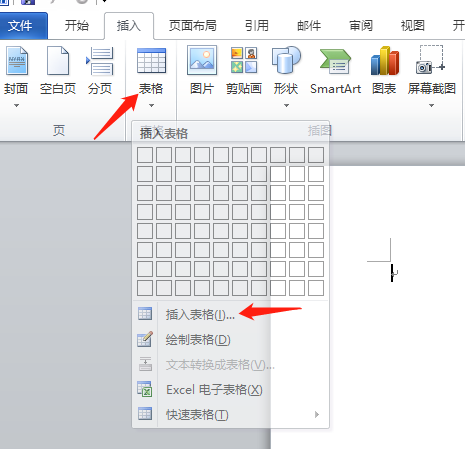Open the 页面布局 ribbon tab
The height and width of the screenshot is (449, 465).
(x=193, y=26)
